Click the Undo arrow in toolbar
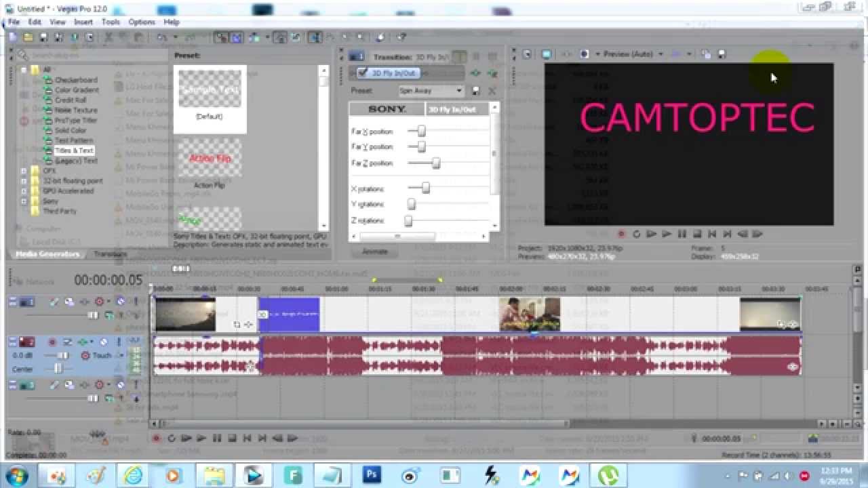Image resolution: width=868 pixels, height=488 pixels. coord(161,37)
